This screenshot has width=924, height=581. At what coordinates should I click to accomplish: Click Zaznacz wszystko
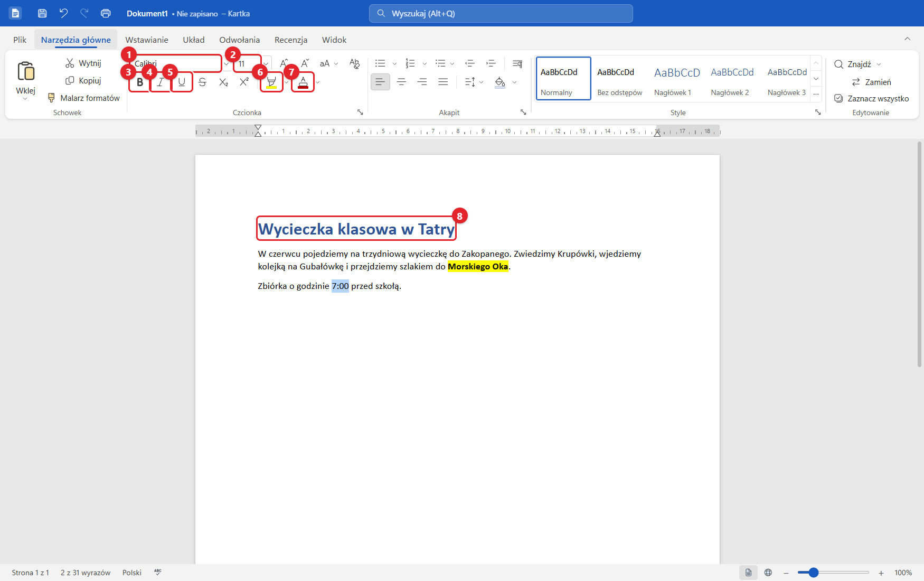pyautogui.click(x=871, y=98)
